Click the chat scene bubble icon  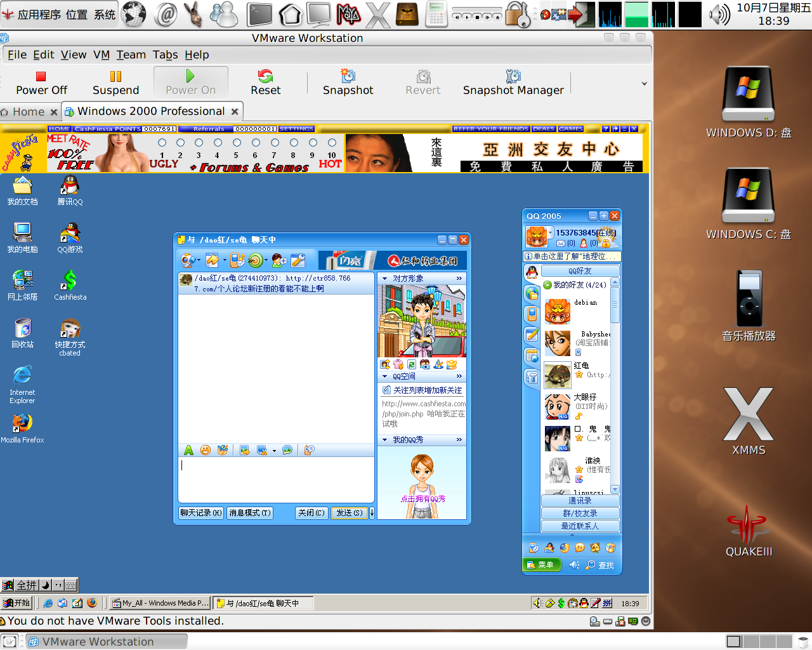(287, 450)
